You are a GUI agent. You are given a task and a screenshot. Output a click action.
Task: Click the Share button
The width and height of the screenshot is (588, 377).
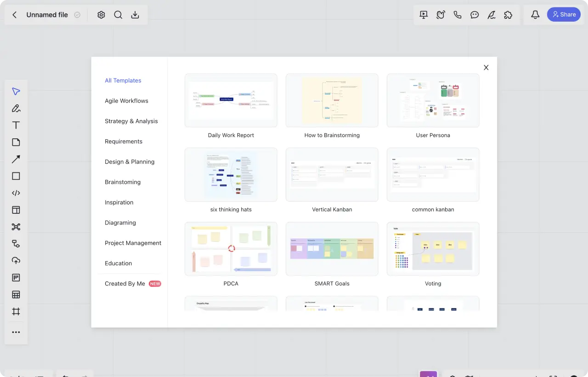point(564,15)
